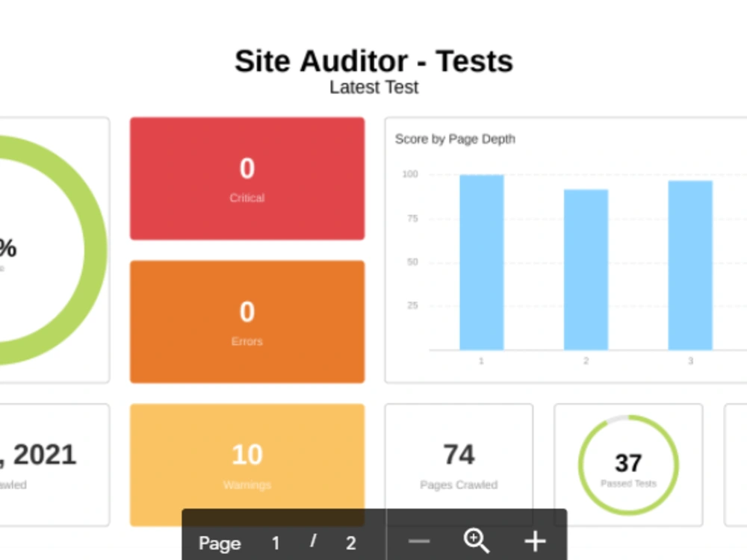Screen dimensions: 747x560
Task: Click the page depth 2 bar
Action: coord(586,270)
